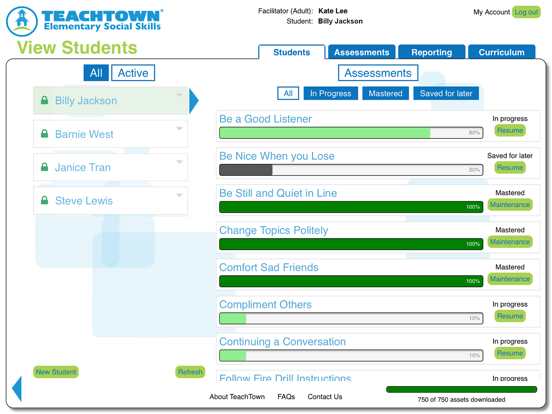Open Maintenance for Be Still and Quiet in Line

510,205
